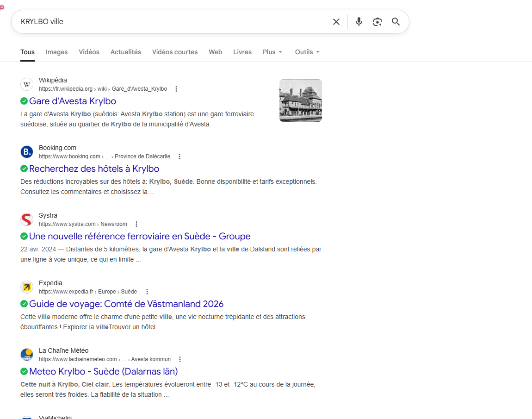The height and width of the screenshot is (419, 532).
Task: Click the Systra logo icon
Action: click(27, 219)
